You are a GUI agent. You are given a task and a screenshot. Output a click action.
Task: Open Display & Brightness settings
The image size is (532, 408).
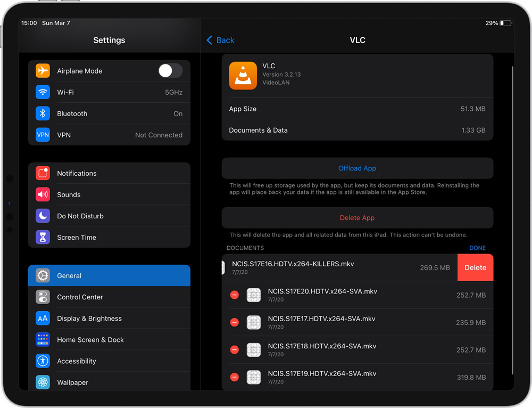pos(109,319)
